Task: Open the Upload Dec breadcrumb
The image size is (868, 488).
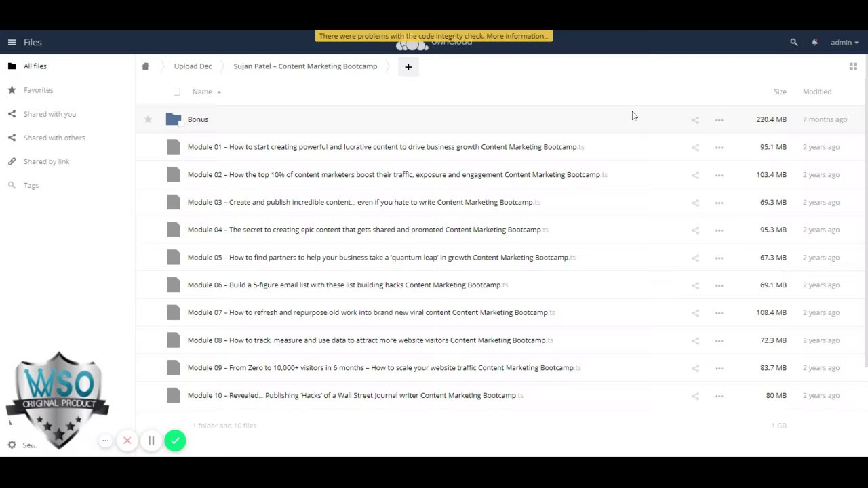Action: point(193,66)
